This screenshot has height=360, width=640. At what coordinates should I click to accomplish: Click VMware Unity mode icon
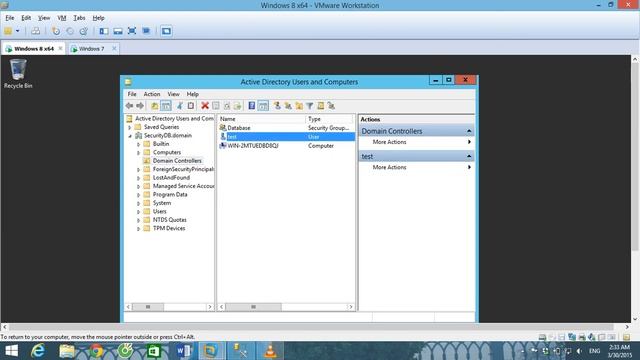146,31
